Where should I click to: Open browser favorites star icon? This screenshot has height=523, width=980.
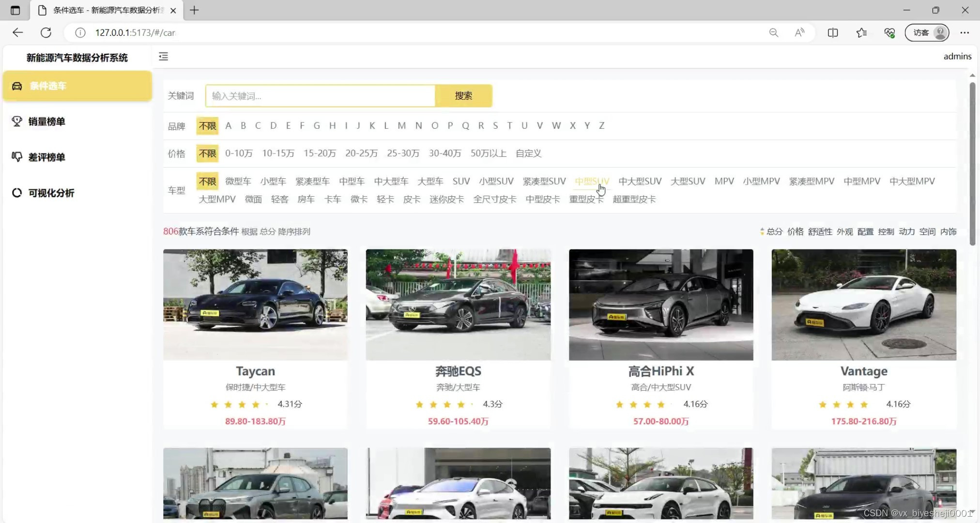(861, 32)
